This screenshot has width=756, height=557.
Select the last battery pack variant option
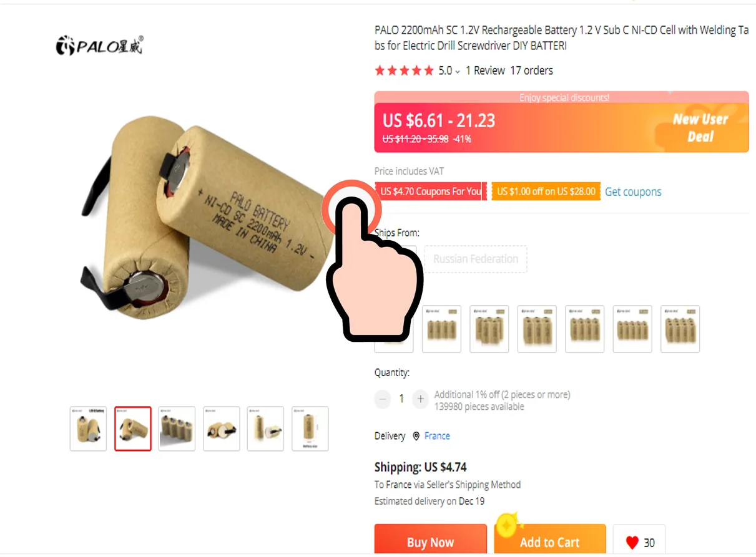680,329
